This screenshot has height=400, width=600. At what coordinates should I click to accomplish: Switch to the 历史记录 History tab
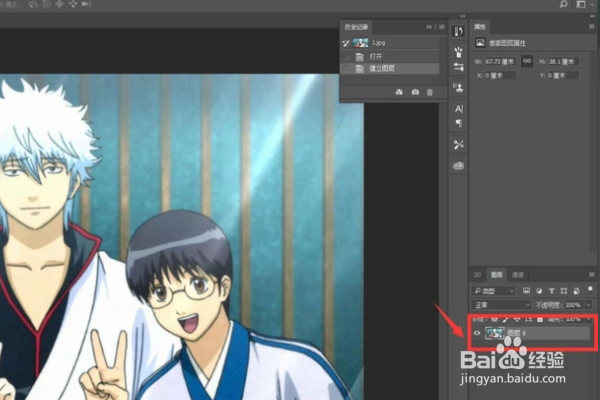coord(356,27)
